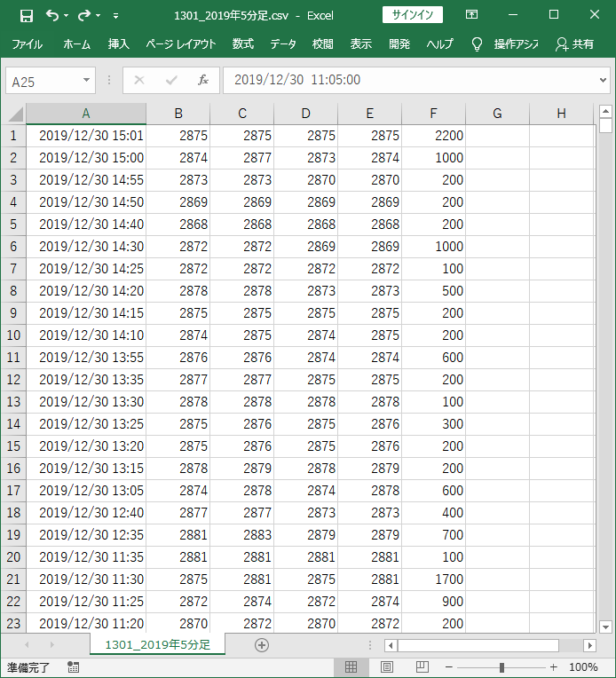This screenshot has width=616, height=678.
Task: Open the 校閲 ribbon tab
Action: coord(323,43)
